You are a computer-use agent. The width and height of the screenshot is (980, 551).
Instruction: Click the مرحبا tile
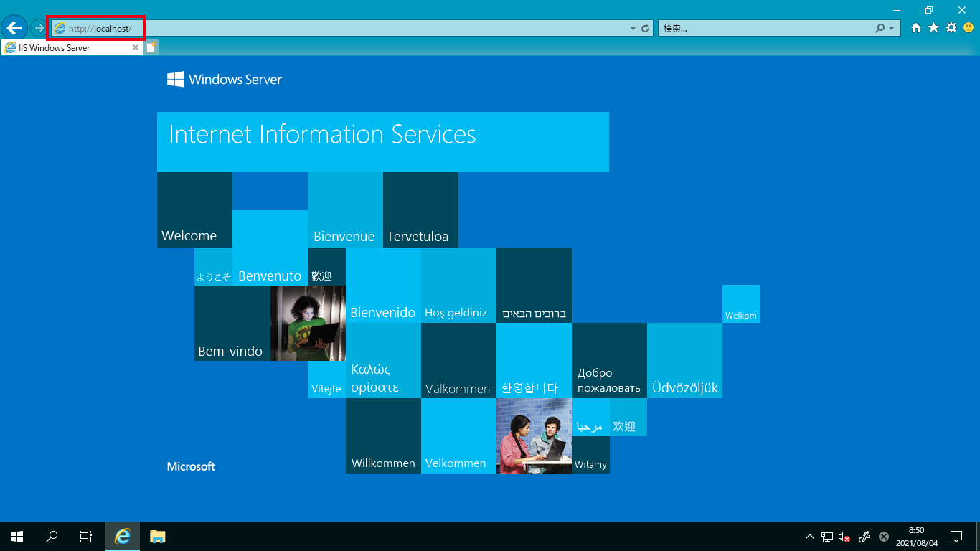(590, 417)
